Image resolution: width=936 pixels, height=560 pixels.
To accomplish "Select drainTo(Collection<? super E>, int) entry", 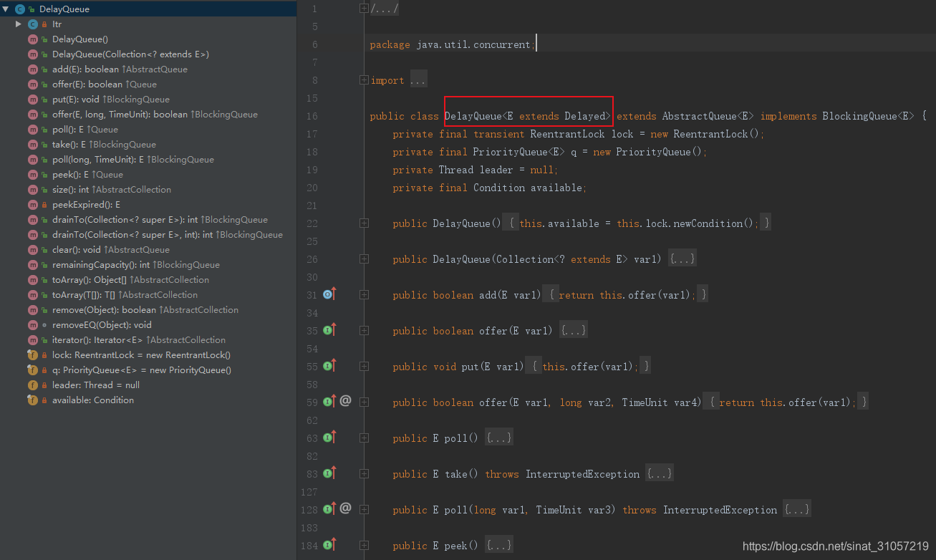I will click(x=168, y=235).
